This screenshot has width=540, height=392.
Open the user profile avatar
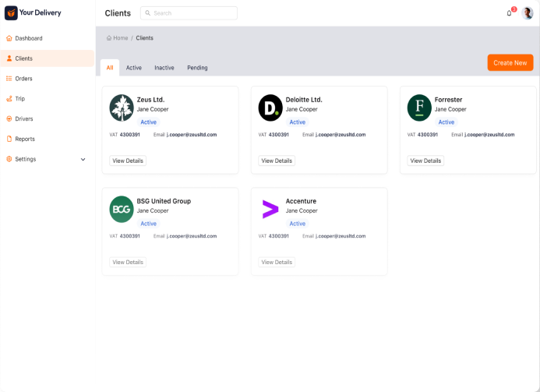528,13
